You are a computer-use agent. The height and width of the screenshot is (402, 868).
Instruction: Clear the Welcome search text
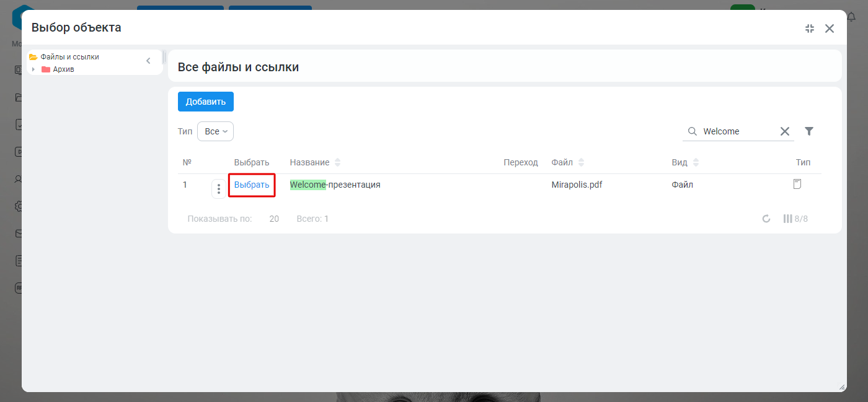pyautogui.click(x=785, y=131)
